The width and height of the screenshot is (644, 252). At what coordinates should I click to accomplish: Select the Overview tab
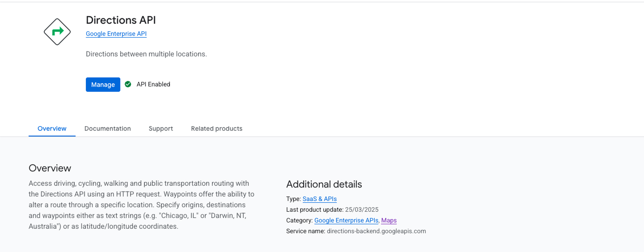click(52, 128)
